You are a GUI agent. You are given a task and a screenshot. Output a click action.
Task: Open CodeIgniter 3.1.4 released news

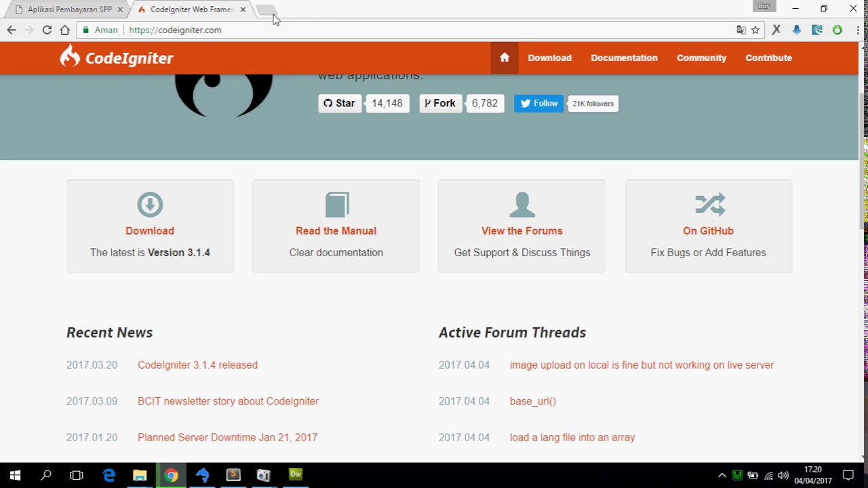pyautogui.click(x=197, y=365)
